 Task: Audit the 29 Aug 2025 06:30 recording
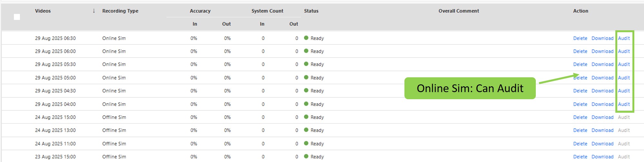[x=624, y=38]
